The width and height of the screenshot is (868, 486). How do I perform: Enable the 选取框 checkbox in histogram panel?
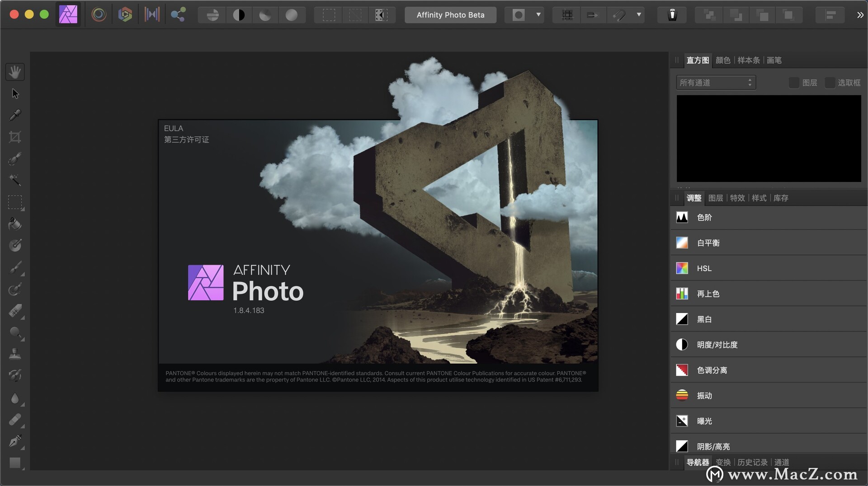pyautogui.click(x=830, y=83)
